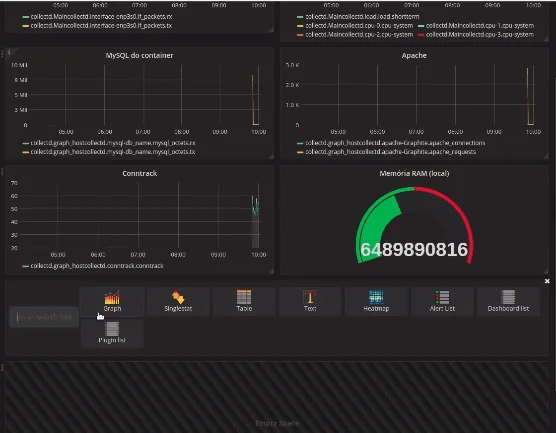Add an Alert List panel
This screenshot has width=556, height=433.
click(442, 301)
